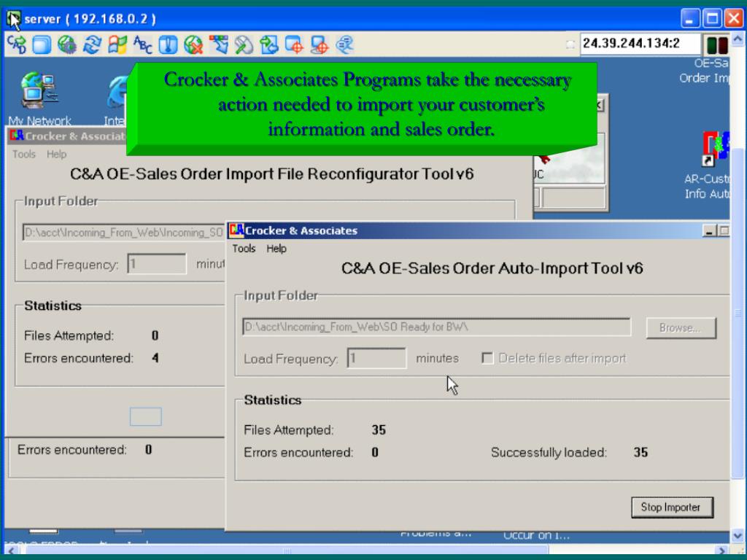
Task: Click the Browse button next to Input Folder
Action: point(680,328)
